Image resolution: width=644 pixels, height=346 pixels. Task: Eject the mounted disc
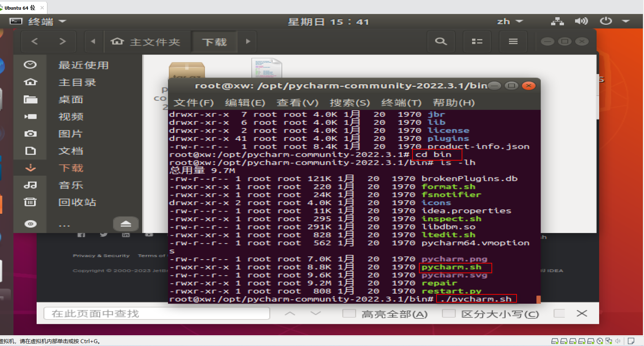[126, 224]
